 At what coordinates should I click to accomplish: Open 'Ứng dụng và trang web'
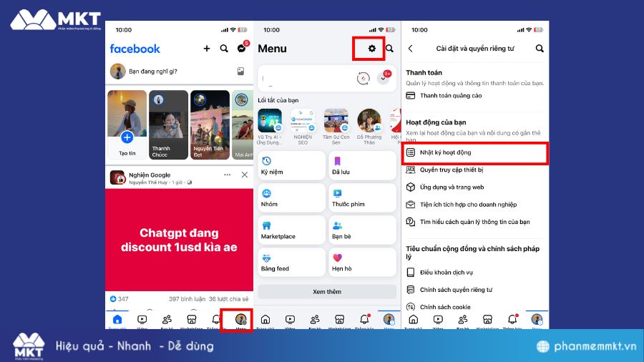tap(475, 187)
